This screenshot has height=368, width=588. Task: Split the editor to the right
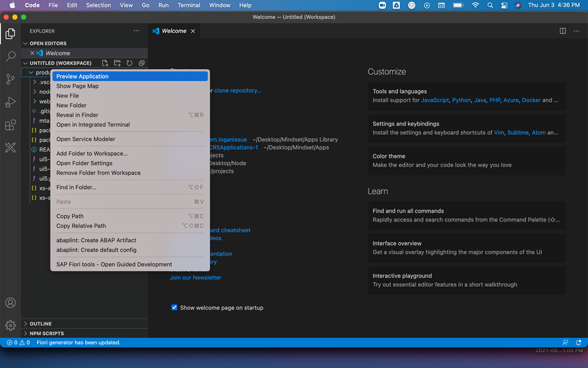click(x=563, y=31)
